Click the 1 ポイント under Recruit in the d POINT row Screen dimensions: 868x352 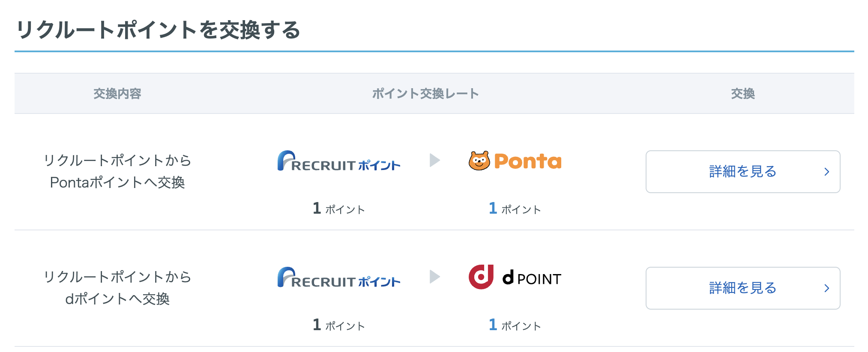point(338,325)
